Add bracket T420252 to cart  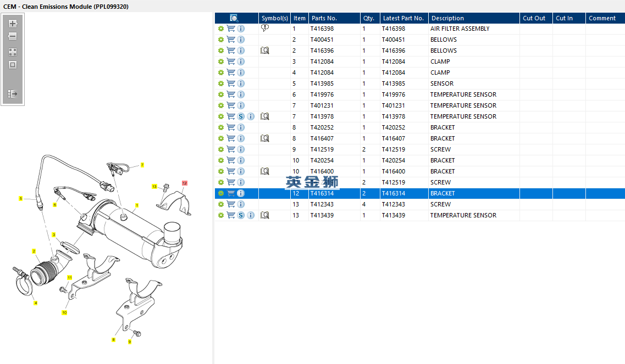(231, 127)
